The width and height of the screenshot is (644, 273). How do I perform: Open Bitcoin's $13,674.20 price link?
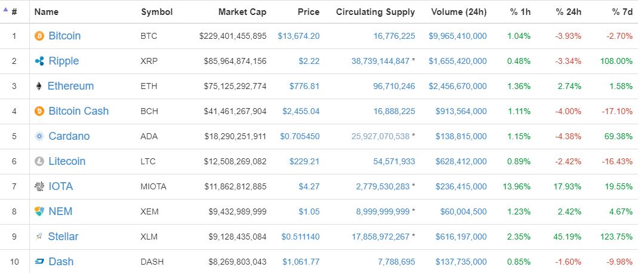(298, 36)
